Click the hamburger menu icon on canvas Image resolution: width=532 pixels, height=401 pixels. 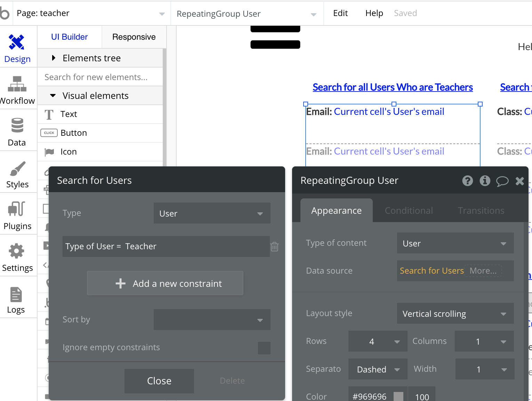(275, 37)
